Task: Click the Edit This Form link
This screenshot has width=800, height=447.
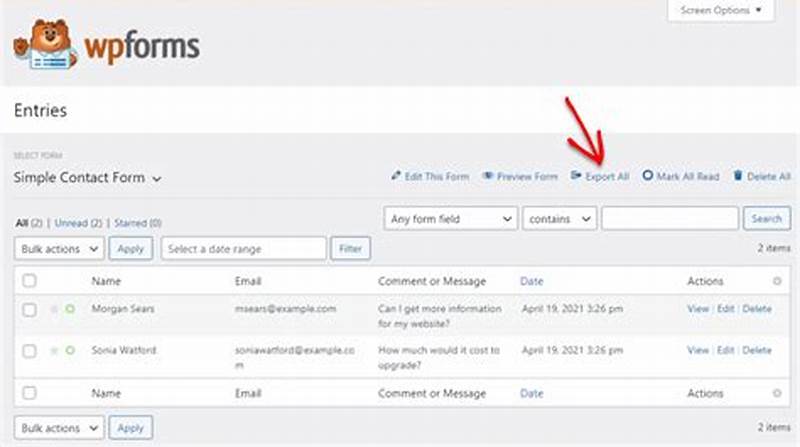Action: pyautogui.click(x=437, y=177)
